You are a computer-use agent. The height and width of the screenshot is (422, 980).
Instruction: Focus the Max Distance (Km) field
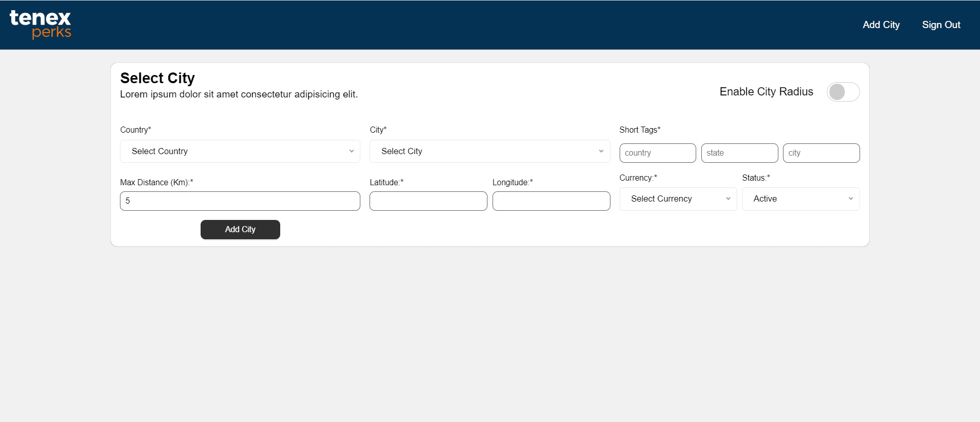tap(240, 201)
